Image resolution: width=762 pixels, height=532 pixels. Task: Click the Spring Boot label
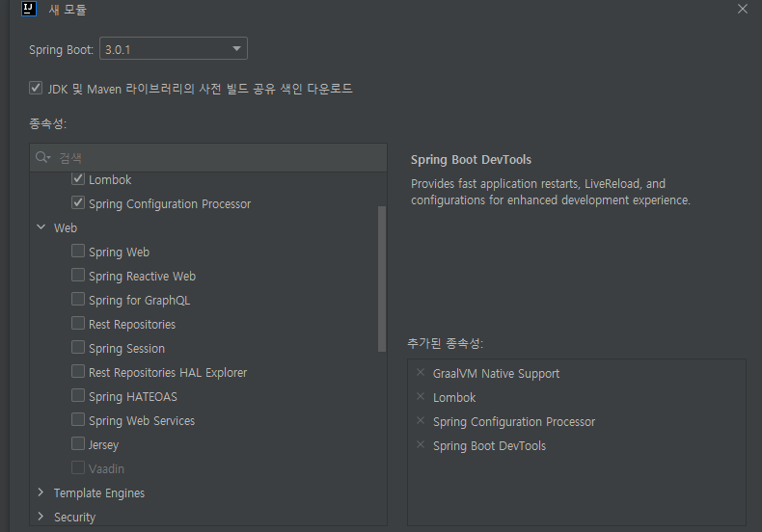61,49
